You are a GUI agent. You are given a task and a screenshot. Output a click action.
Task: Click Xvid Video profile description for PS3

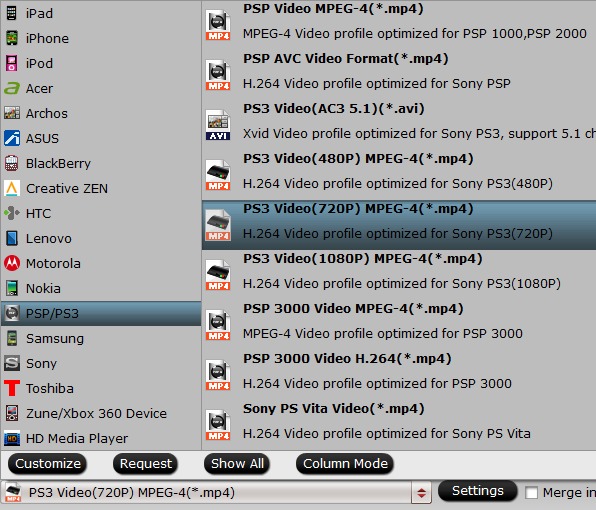click(x=419, y=134)
